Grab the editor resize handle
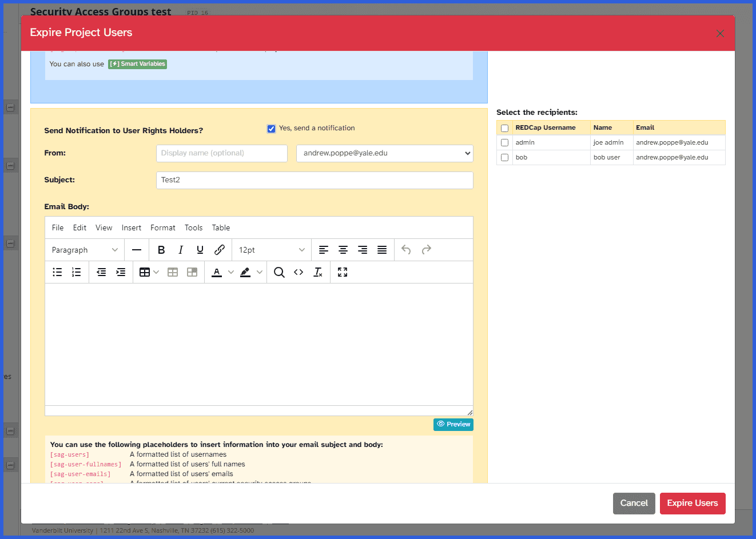756x539 pixels. click(469, 412)
